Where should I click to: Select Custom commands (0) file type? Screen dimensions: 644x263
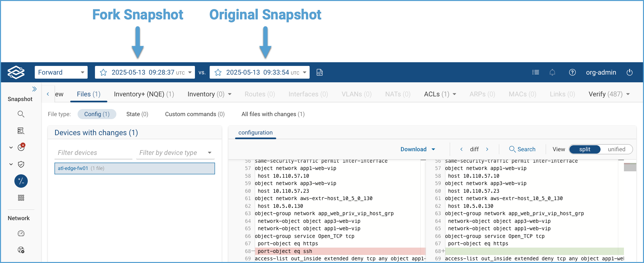(195, 114)
